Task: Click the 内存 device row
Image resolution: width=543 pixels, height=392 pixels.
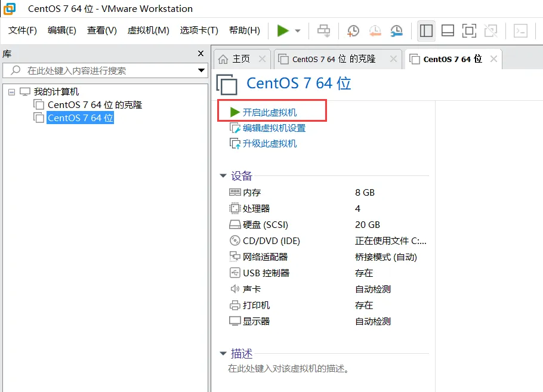Action: [x=328, y=193]
